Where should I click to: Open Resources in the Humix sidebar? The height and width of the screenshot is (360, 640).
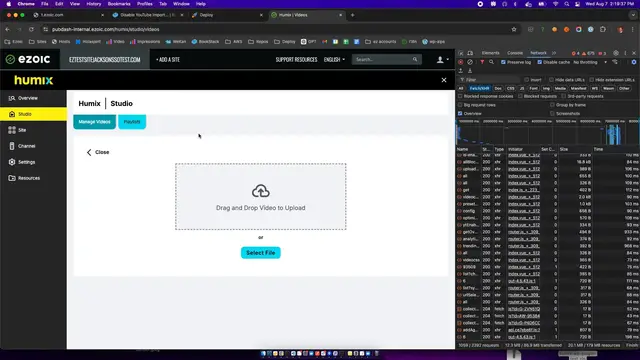[33, 178]
